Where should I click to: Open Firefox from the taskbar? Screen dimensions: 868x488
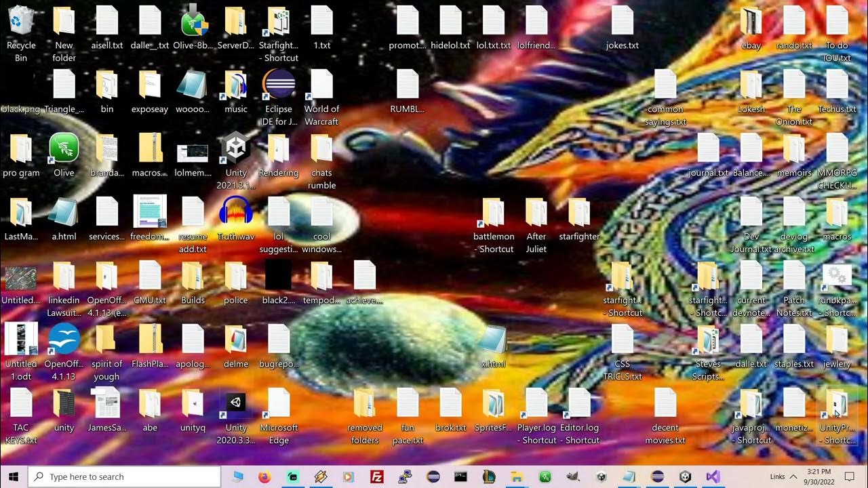pos(264,476)
